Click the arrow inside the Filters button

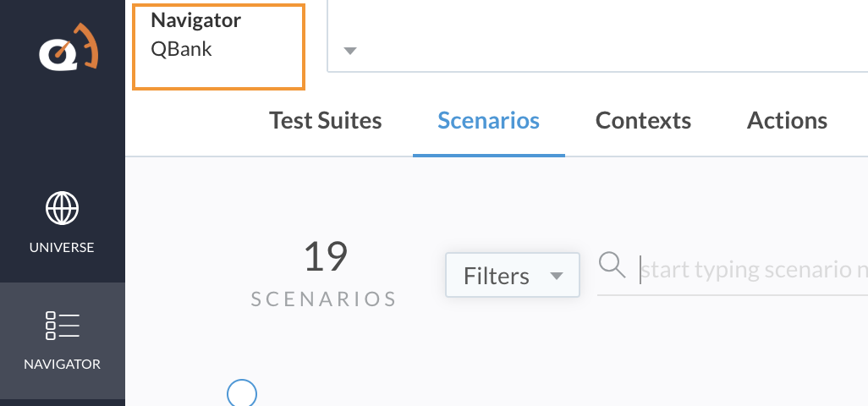pos(557,276)
